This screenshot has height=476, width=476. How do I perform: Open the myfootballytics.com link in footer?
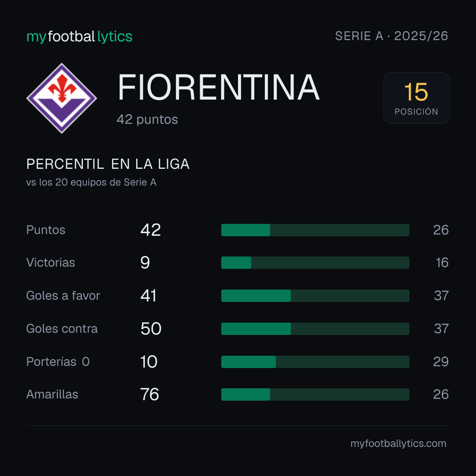(398, 443)
